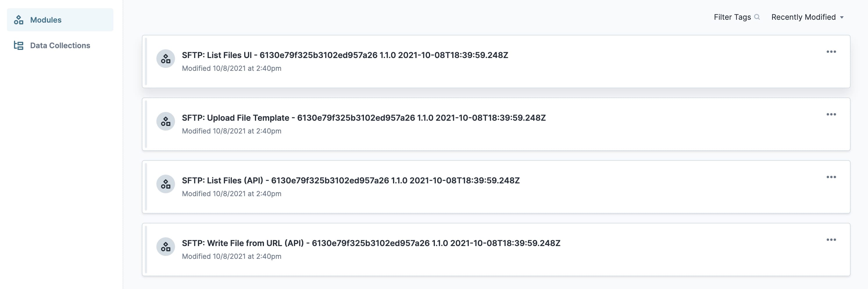
Task: Click the Filter Tags search magnifier icon
Action: coord(757,17)
